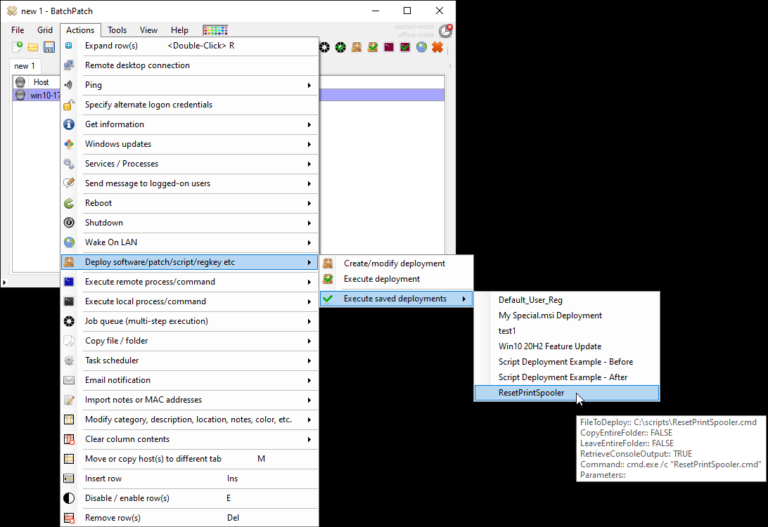Expand the Services / Processes submenu arrow
This screenshot has height=527, width=768.
(x=309, y=164)
